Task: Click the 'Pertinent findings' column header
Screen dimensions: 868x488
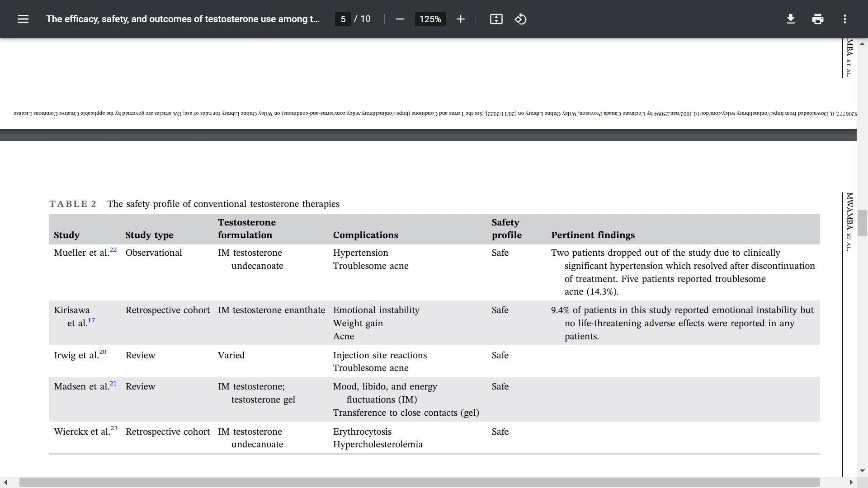Action: [x=593, y=235]
